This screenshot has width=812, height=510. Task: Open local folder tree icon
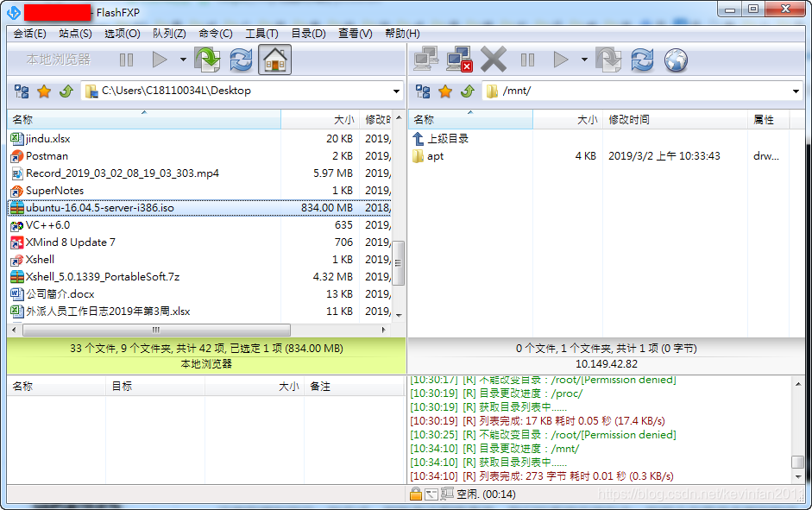[22, 91]
